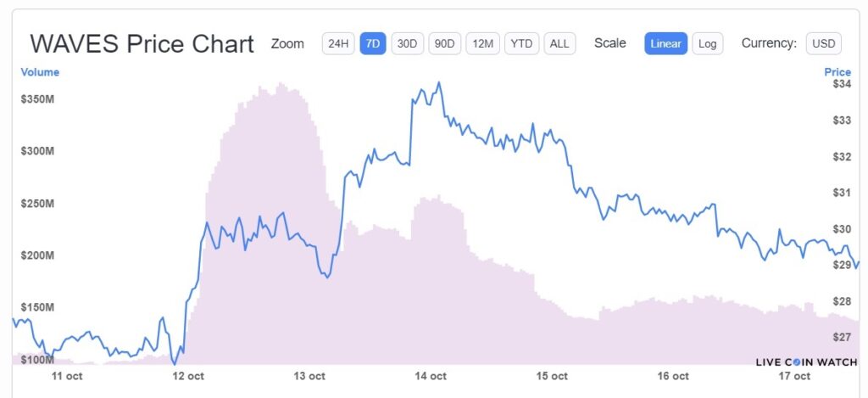Click the WAVES Price Chart title
The image size is (868, 398).
142,44
